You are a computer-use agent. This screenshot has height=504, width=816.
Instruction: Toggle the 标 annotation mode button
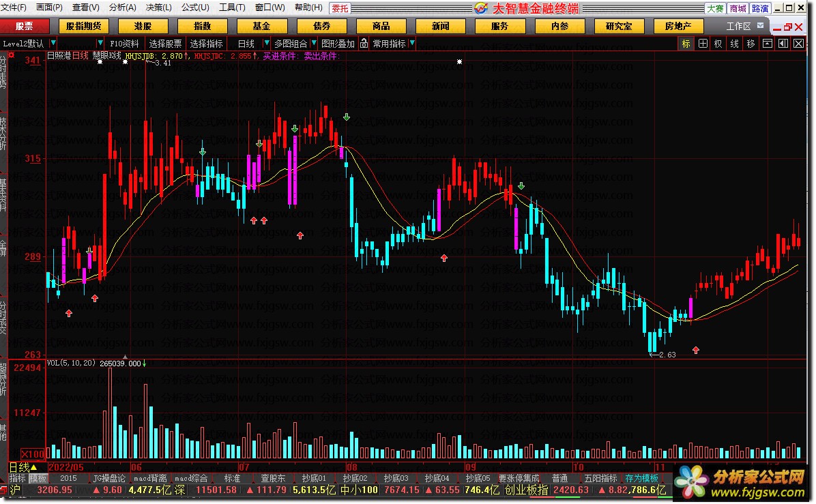tap(686, 44)
